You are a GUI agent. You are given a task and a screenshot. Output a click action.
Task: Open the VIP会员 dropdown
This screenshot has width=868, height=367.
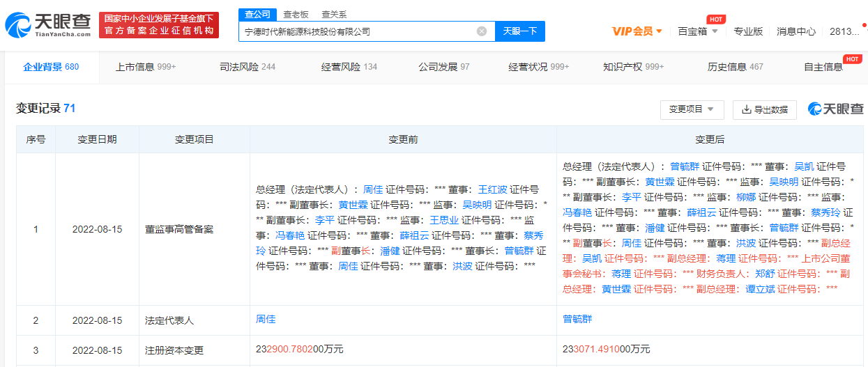click(x=637, y=31)
